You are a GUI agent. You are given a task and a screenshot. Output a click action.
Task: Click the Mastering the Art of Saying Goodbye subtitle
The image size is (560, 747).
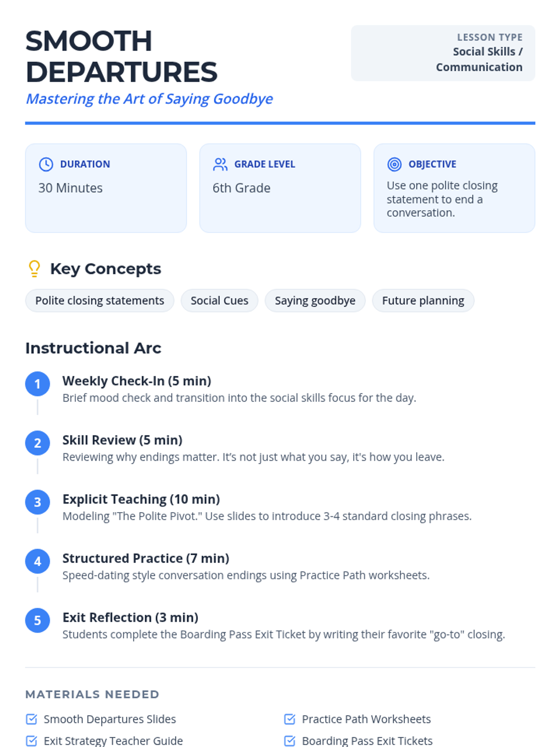(x=149, y=99)
